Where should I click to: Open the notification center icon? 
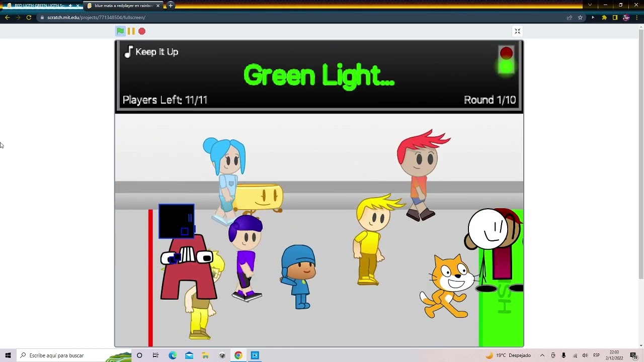coord(634,355)
